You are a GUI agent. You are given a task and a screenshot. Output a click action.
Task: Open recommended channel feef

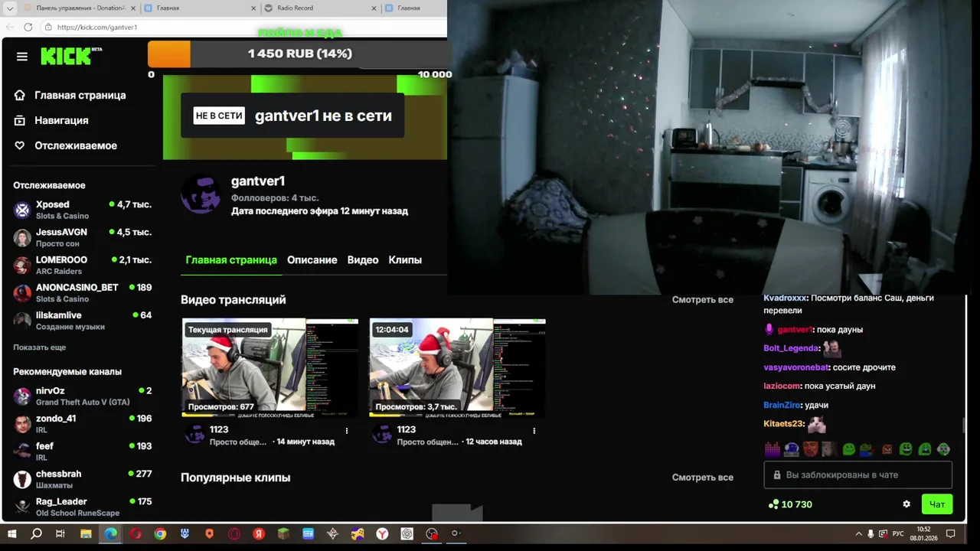pyautogui.click(x=83, y=451)
